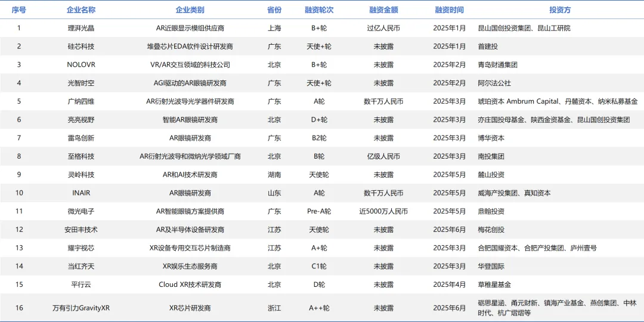Click category cell 智能AR眼镜研发商

(x=190, y=120)
